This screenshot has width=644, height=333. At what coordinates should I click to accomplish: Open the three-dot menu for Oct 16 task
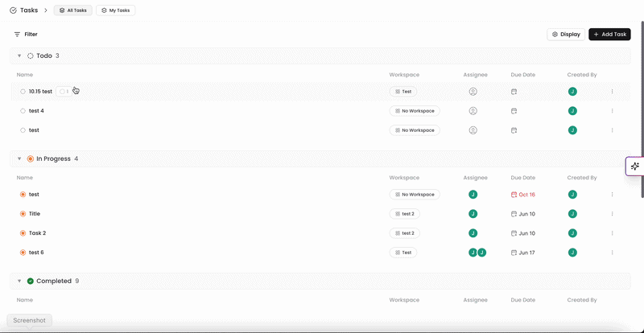point(612,195)
